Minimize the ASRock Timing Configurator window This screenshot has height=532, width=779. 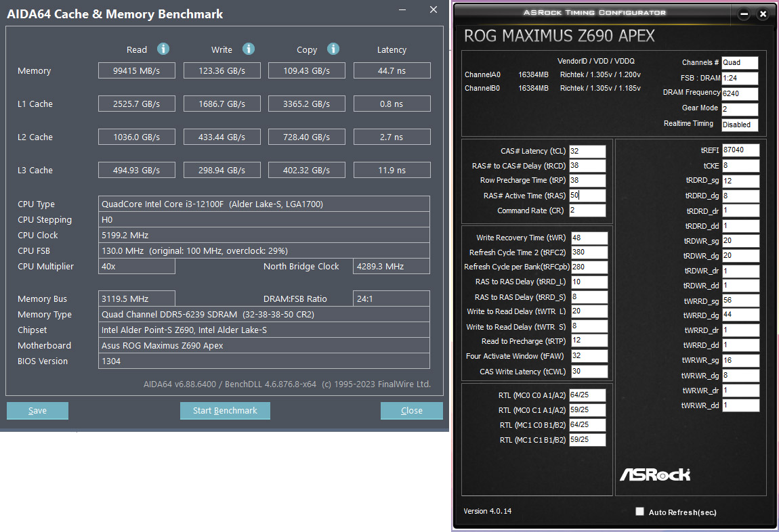point(744,14)
